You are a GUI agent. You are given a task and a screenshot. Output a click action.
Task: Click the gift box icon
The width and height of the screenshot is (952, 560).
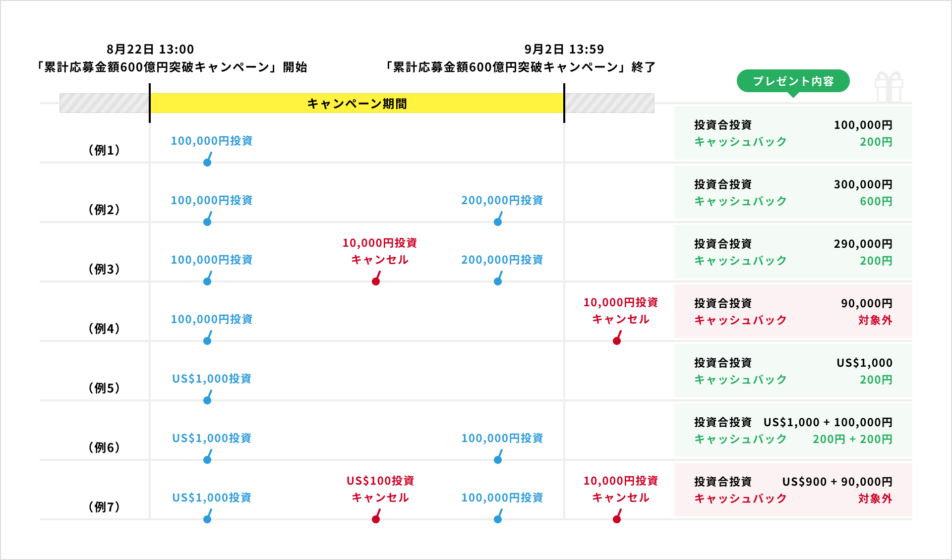pyautogui.click(x=889, y=87)
